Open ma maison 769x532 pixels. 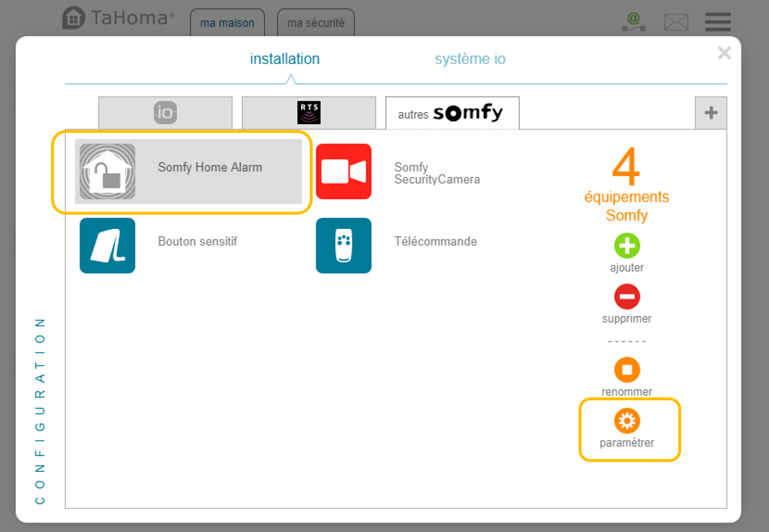click(x=227, y=23)
